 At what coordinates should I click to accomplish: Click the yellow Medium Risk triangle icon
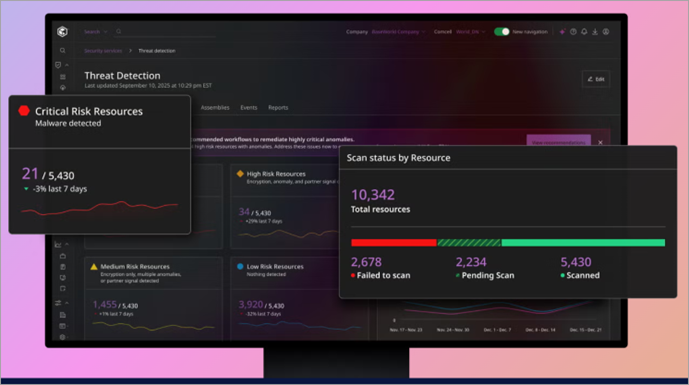click(94, 266)
